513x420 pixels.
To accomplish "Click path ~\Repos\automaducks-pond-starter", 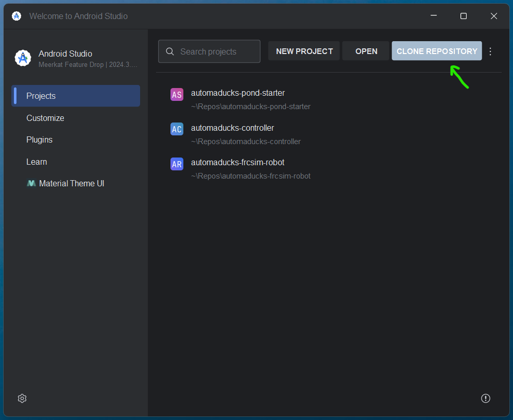I will coord(251,107).
